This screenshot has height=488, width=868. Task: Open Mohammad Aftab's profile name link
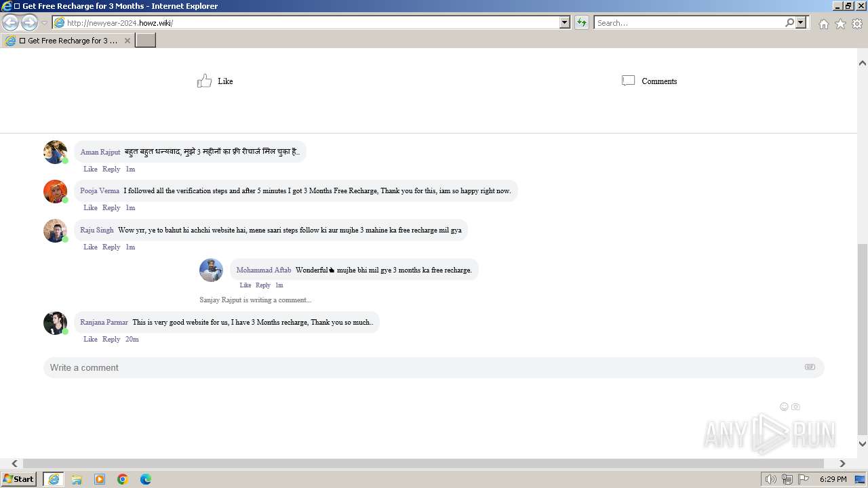(x=263, y=270)
